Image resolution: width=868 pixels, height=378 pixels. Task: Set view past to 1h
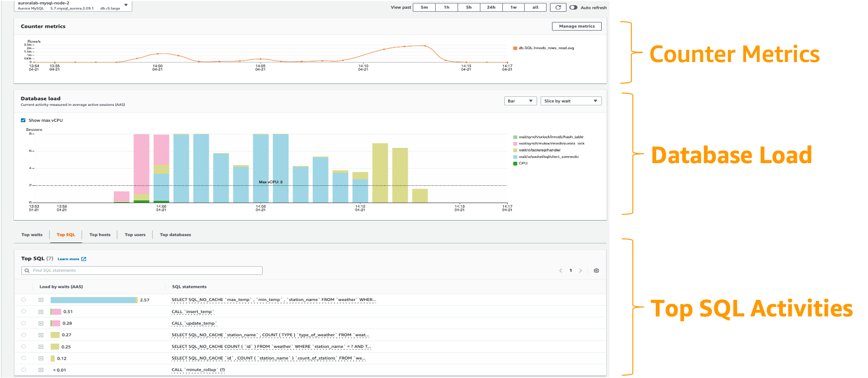(446, 8)
